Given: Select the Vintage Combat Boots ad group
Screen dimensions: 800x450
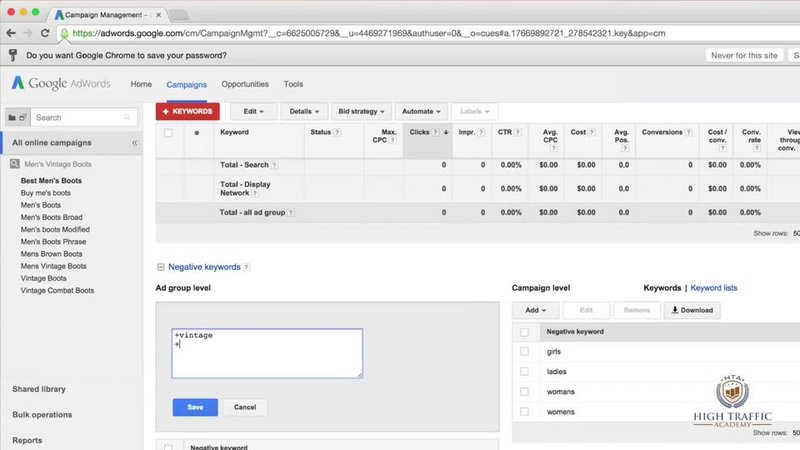Looking at the screenshot, I should click(x=57, y=291).
